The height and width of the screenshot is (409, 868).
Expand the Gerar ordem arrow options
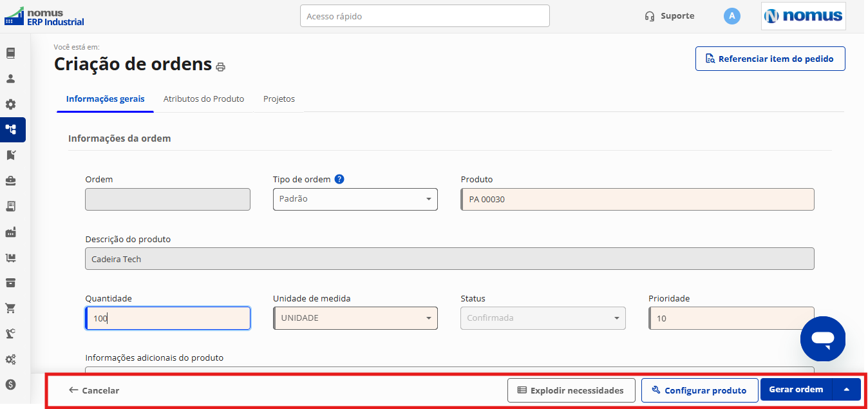tap(847, 390)
